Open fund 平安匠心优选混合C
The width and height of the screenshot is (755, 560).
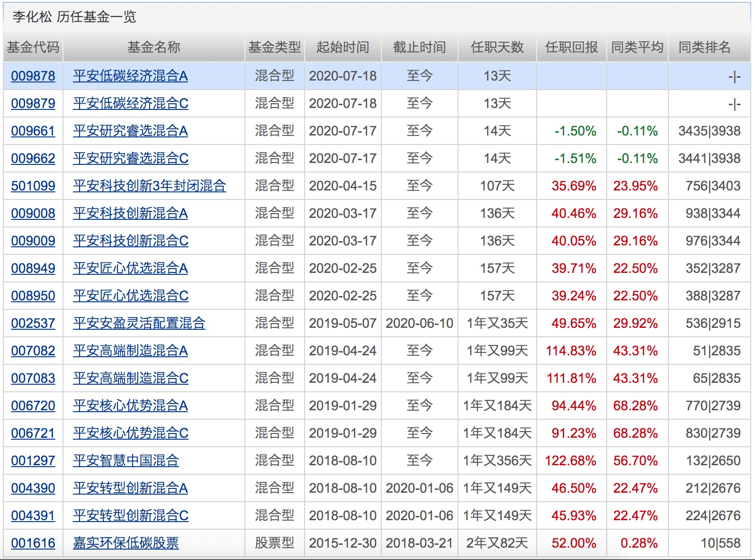[x=131, y=296]
